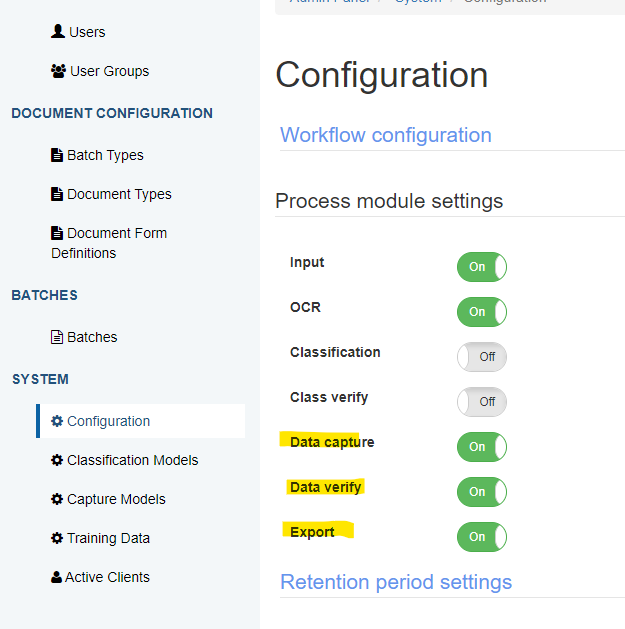Click the Training Data gear icon
Screen dimensions: 625x629
point(57,538)
